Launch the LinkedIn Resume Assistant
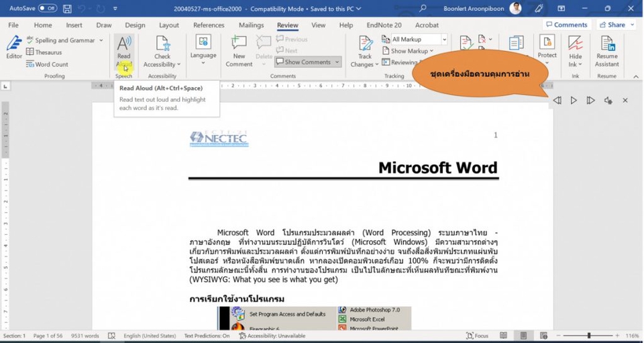 click(x=606, y=51)
